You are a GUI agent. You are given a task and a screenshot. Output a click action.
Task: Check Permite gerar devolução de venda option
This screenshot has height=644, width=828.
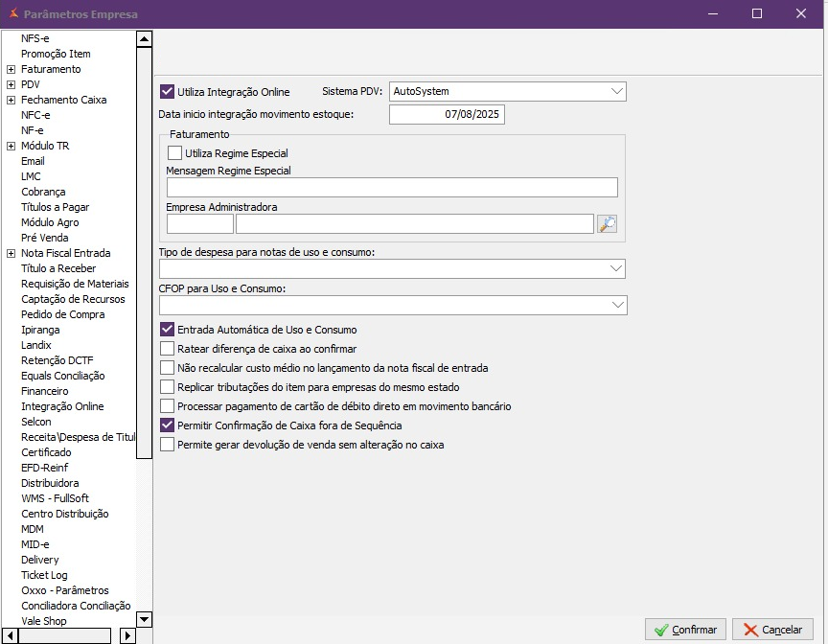pos(167,445)
